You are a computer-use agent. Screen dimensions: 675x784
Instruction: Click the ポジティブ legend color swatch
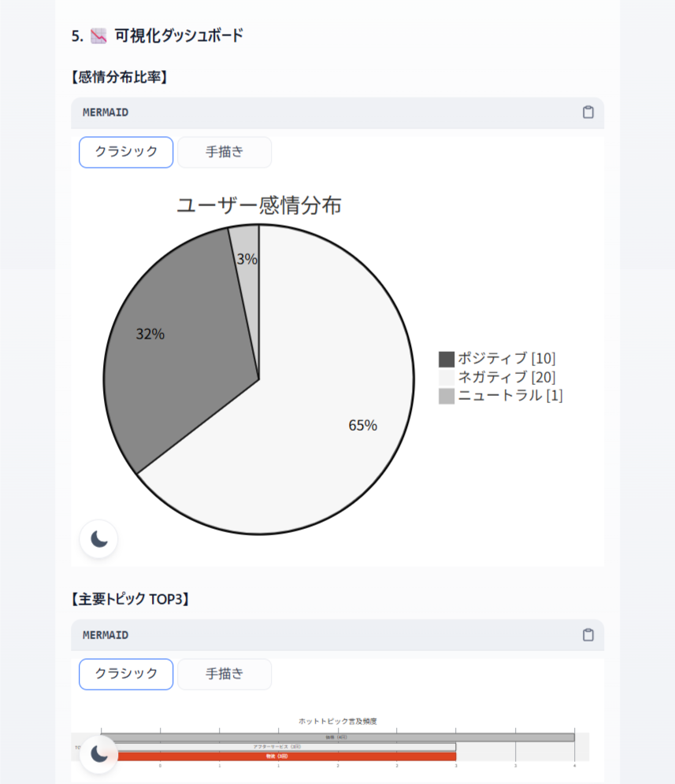point(447,359)
